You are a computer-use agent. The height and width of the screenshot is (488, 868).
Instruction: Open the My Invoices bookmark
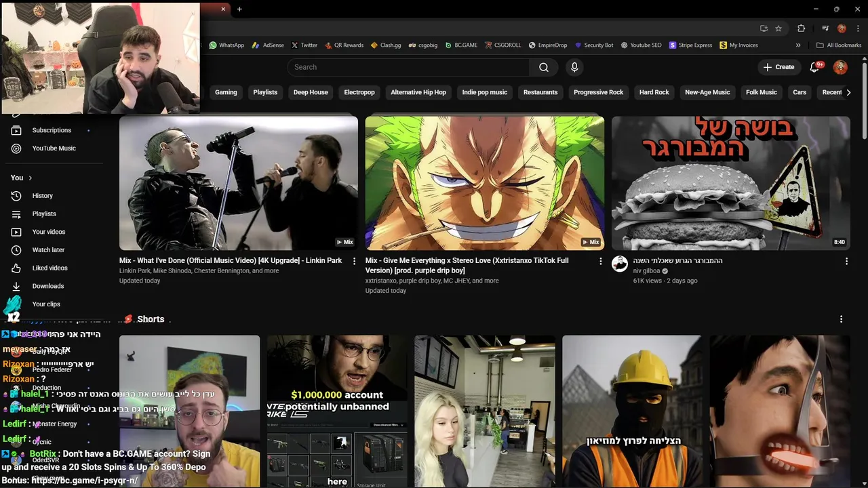pos(738,45)
